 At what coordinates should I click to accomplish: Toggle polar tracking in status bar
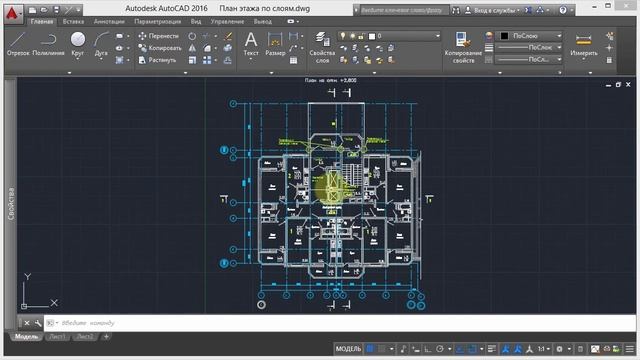pyautogui.click(x=440, y=349)
